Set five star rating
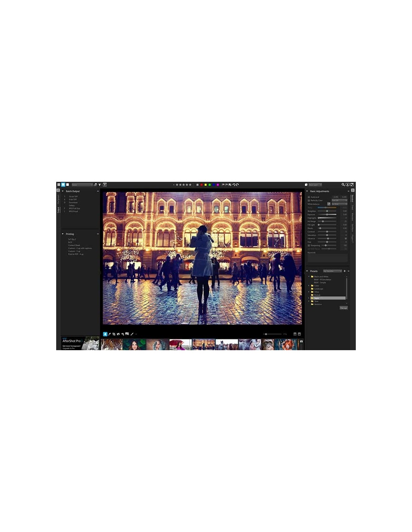Viewport: 412px width, 532px height. click(190, 185)
